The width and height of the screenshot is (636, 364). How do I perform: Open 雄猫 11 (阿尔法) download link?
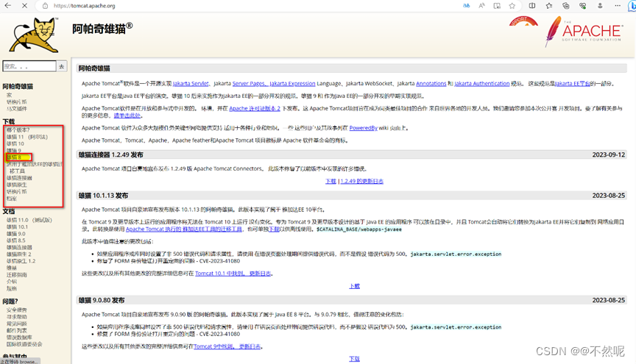click(x=26, y=137)
